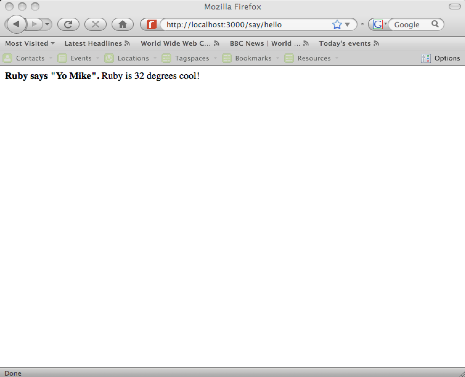Click the window resize grip in status bar
The width and height of the screenshot is (465, 377).
tap(461, 373)
